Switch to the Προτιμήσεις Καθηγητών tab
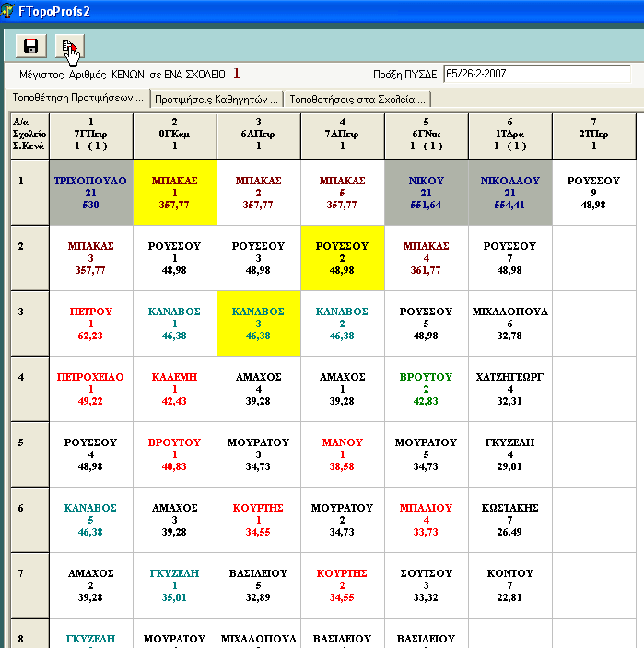The width and height of the screenshot is (644, 648). pyautogui.click(x=217, y=99)
